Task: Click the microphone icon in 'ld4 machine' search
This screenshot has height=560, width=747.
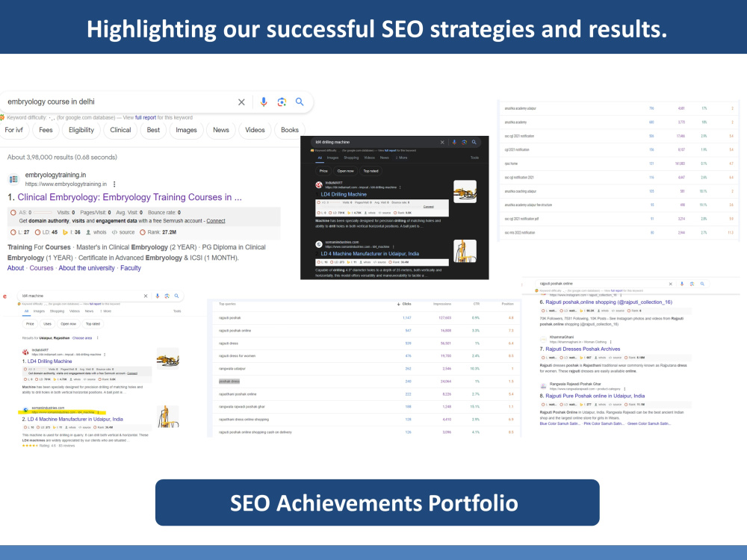Action: coord(157,296)
